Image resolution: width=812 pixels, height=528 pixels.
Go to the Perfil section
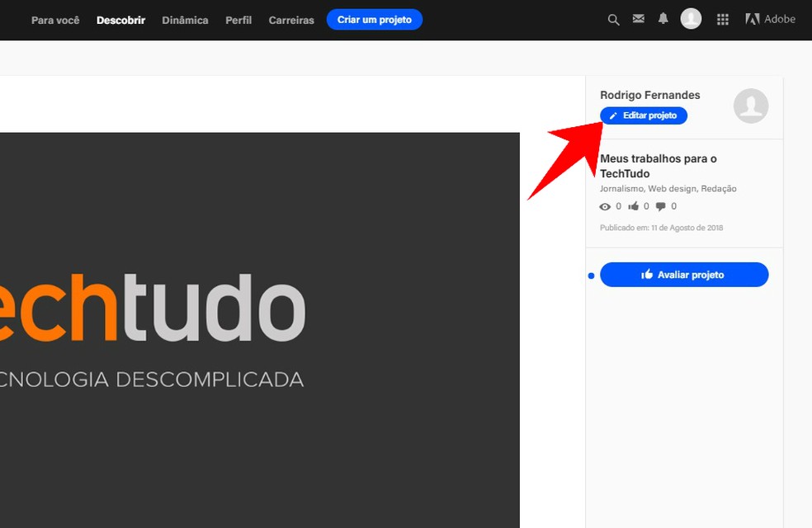[238, 20]
